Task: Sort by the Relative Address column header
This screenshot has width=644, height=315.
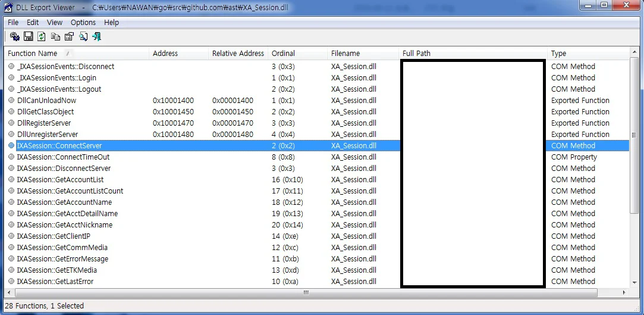Action: coord(238,54)
